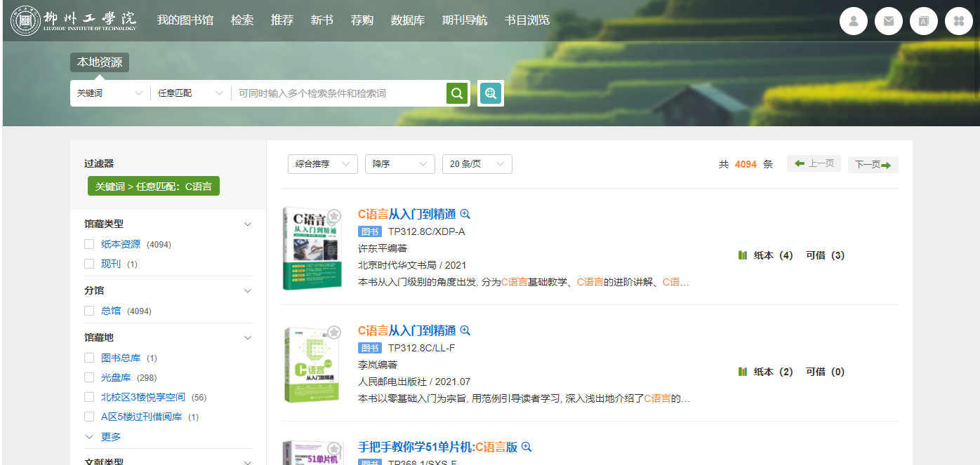The width and height of the screenshot is (980, 465).
Task: Click the green search magnifier button
Action: click(457, 93)
